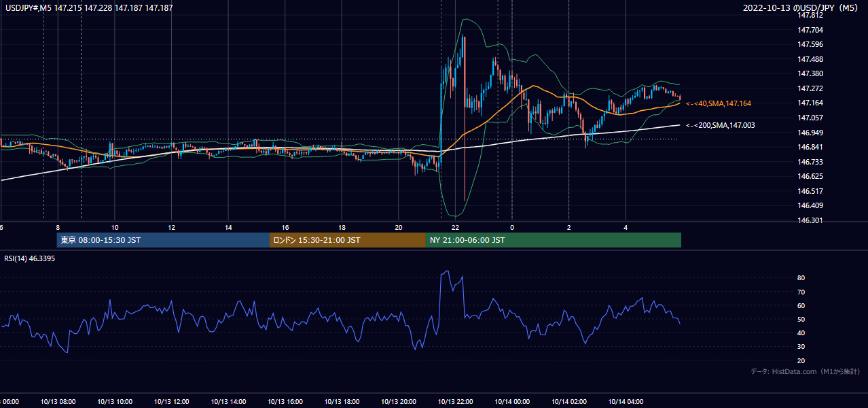The image size is (868, 408).
Task: Click hour label 16 on price chart axis
Action: coord(285,227)
